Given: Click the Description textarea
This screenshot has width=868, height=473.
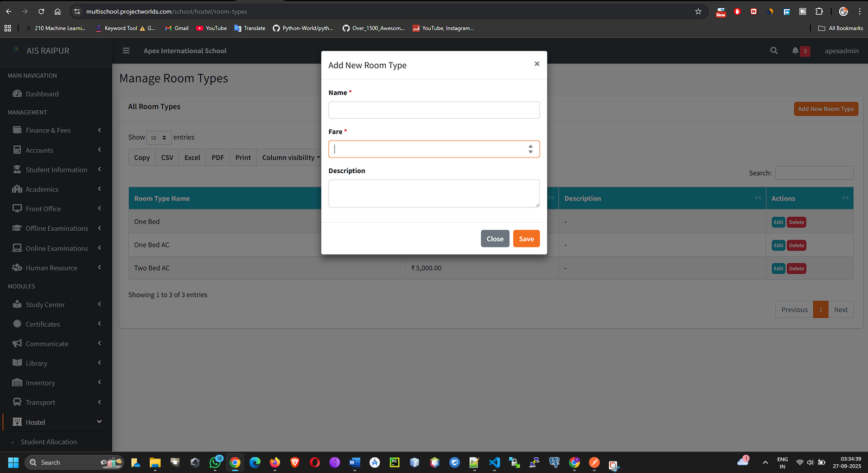Looking at the screenshot, I should point(433,193).
